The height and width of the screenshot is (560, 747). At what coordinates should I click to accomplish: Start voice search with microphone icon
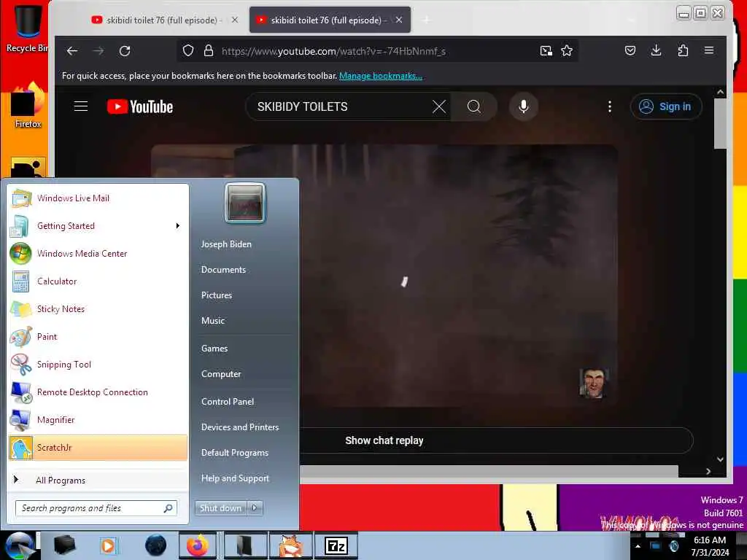coord(524,106)
